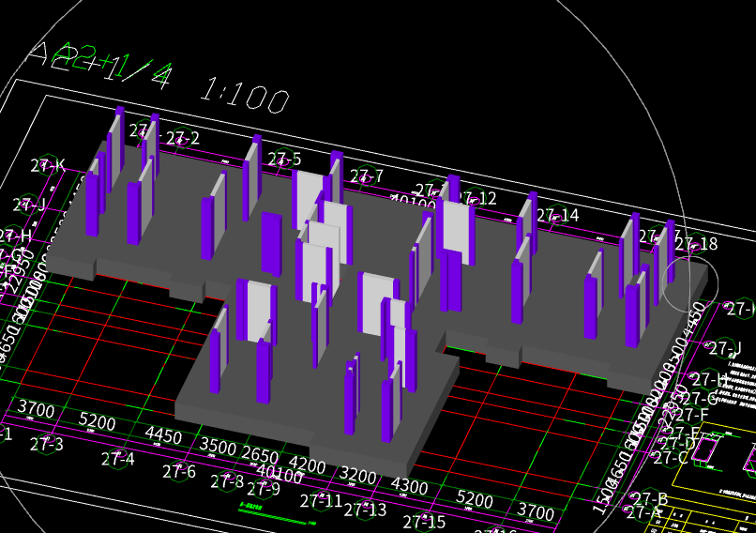Select the 3200 dimension value
The height and width of the screenshot is (533, 756).
(x=357, y=476)
